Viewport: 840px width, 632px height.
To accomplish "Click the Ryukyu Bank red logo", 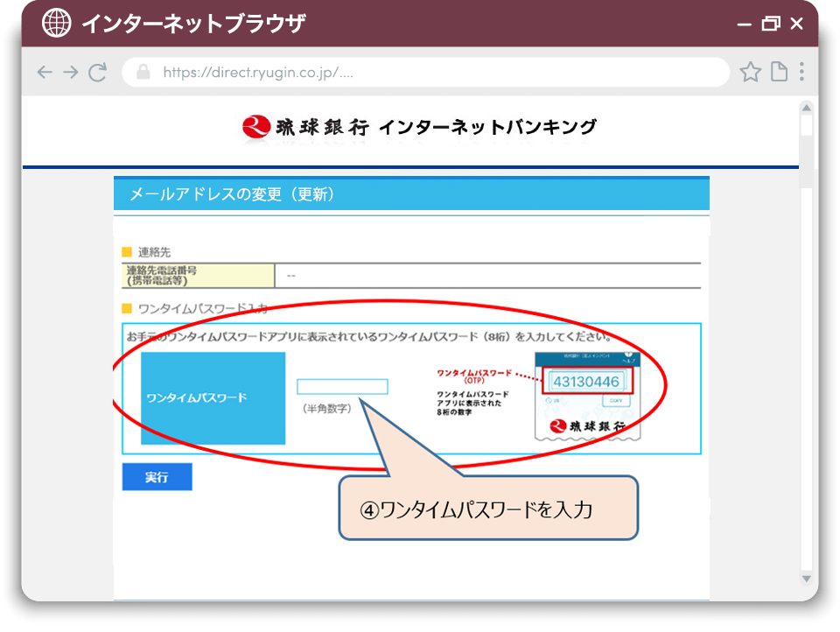I will click(x=256, y=127).
